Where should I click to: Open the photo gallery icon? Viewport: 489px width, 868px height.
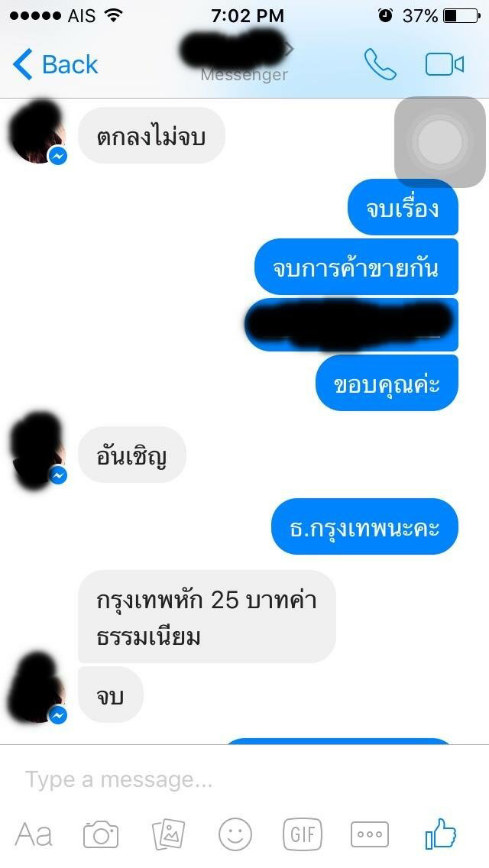tap(168, 834)
